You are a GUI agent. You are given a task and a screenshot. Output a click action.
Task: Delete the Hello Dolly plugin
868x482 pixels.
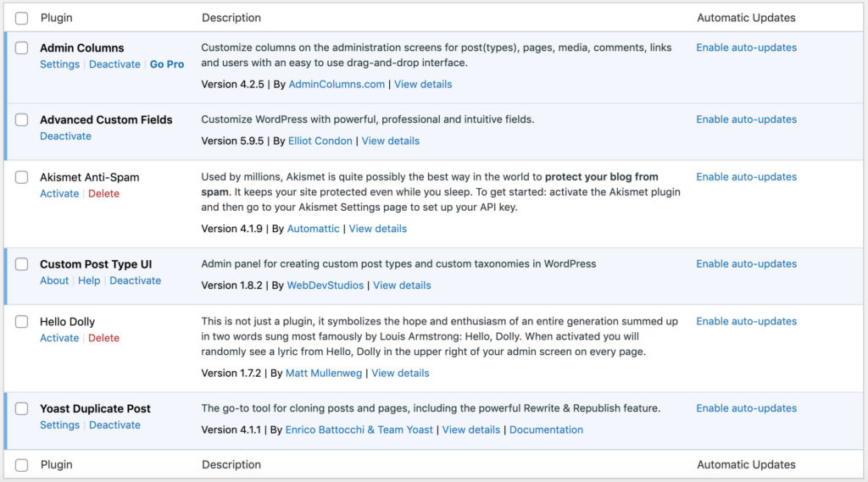pyautogui.click(x=103, y=338)
